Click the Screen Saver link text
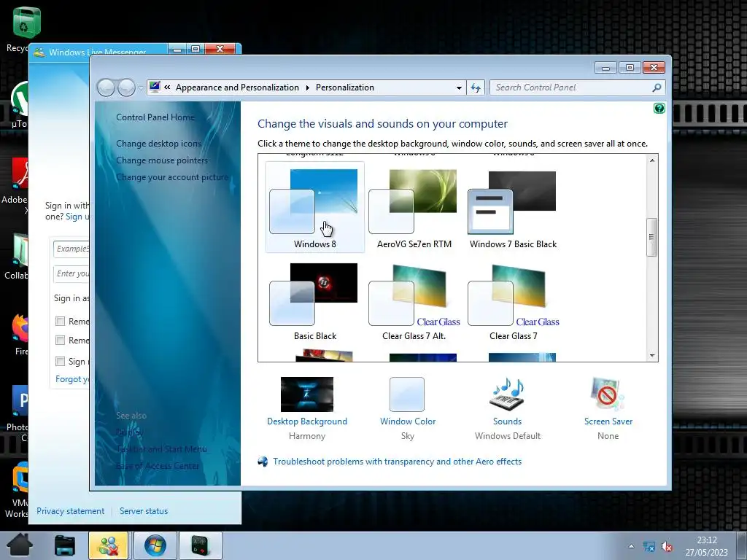This screenshot has height=560, width=747. [608, 421]
